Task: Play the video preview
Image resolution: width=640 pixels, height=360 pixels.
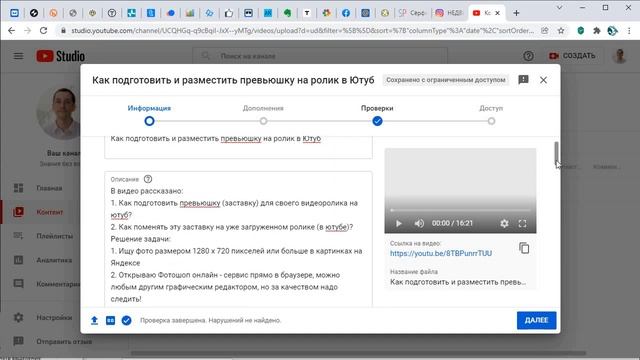Action: click(x=399, y=223)
